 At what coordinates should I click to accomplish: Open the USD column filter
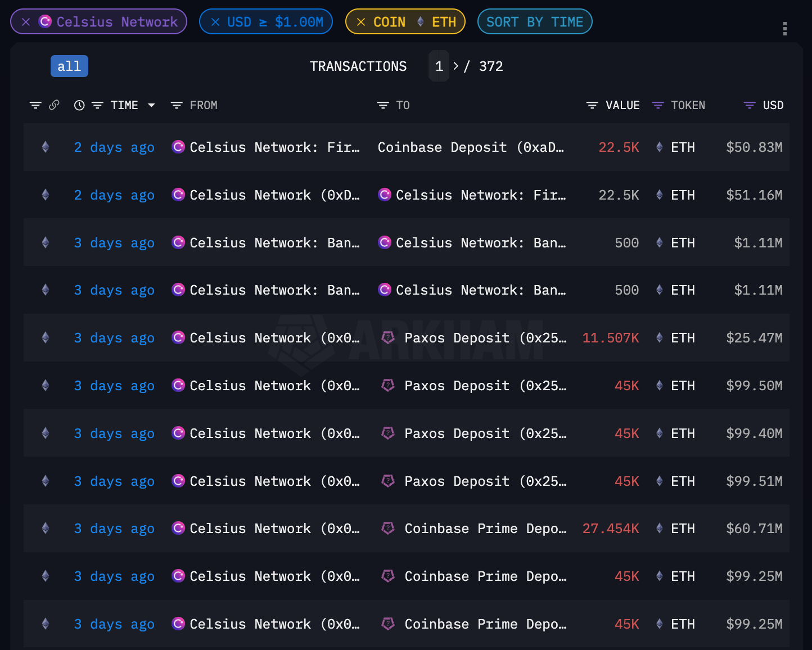[750, 105]
